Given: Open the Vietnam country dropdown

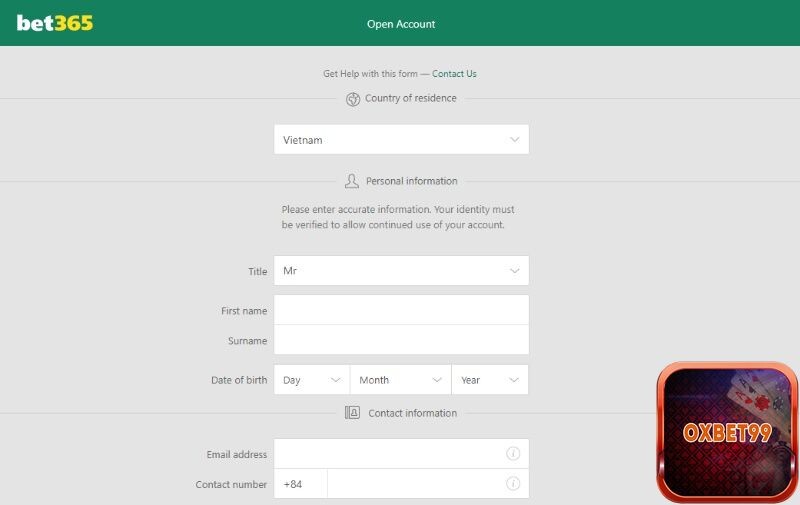Looking at the screenshot, I should coord(400,140).
